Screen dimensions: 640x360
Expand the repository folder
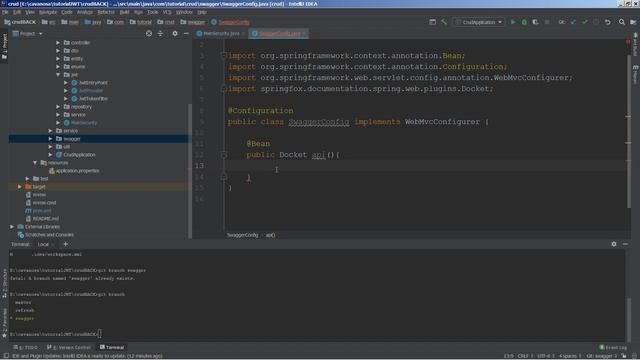pos(58,107)
